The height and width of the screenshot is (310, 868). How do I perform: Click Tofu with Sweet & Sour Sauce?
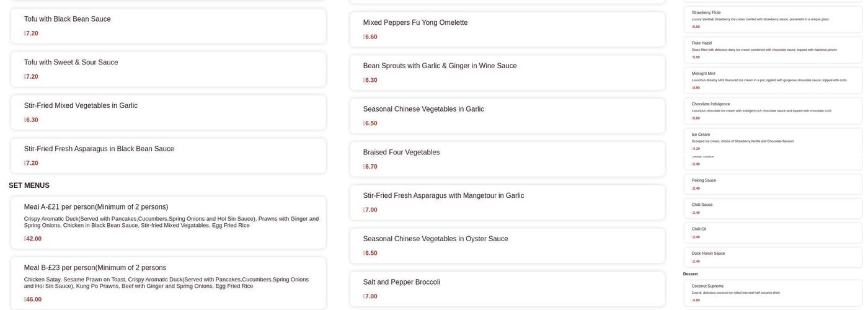168,69
